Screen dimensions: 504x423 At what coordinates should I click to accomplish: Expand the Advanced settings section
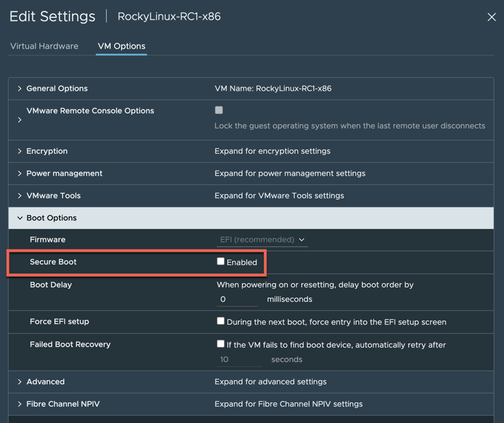click(20, 382)
